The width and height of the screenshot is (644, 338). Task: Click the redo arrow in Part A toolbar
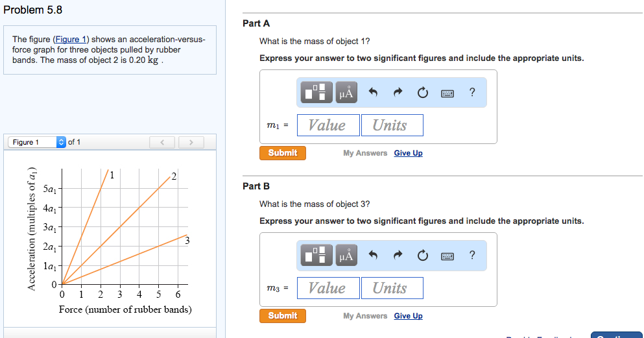[x=398, y=93]
